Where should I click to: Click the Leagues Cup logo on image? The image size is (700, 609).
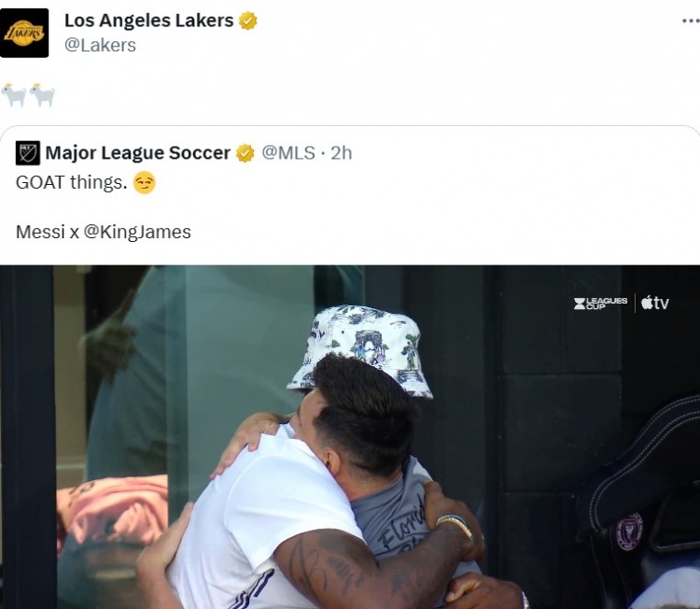[600, 304]
